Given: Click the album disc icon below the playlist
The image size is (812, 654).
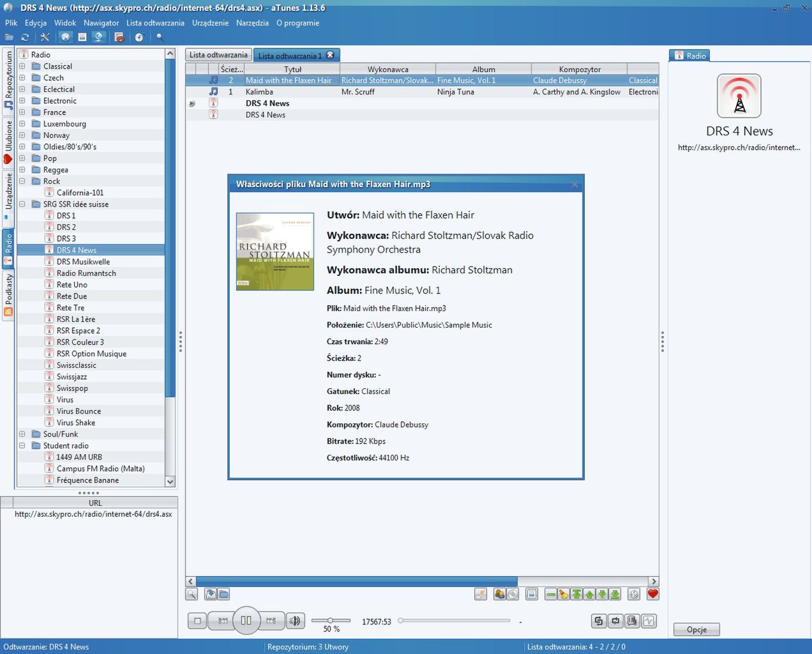Looking at the screenshot, I should pyautogui.click(x=513, y=595).
